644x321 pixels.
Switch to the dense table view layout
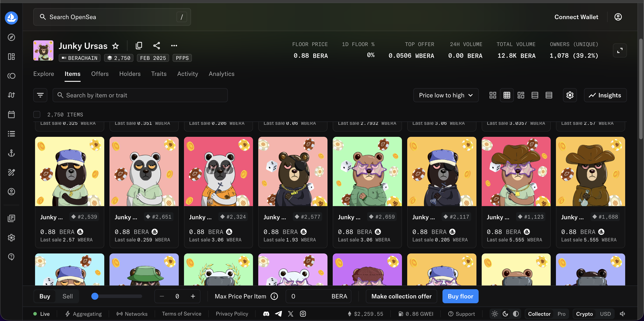549,95
